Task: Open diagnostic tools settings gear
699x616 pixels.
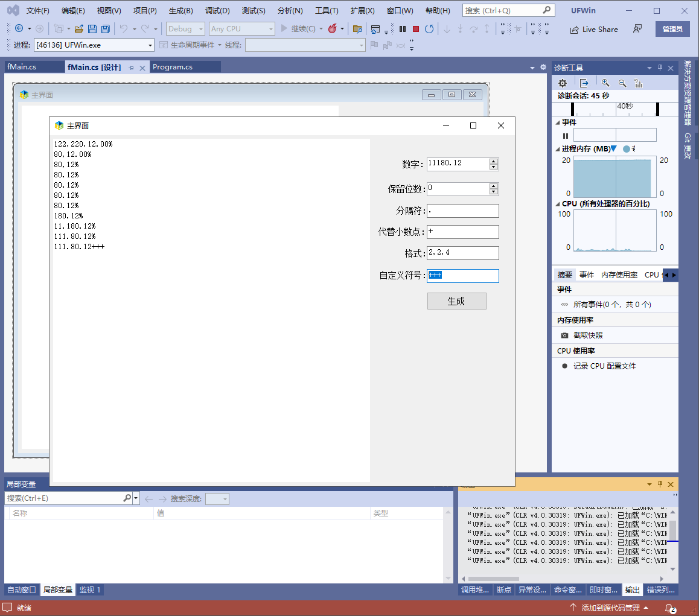Action: [x=563, y=83]
